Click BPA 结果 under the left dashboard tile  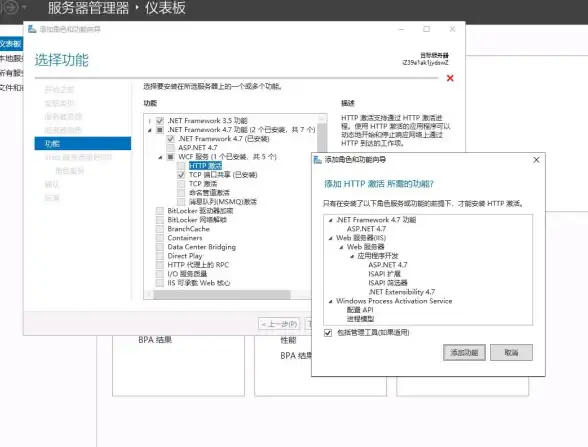155,340
